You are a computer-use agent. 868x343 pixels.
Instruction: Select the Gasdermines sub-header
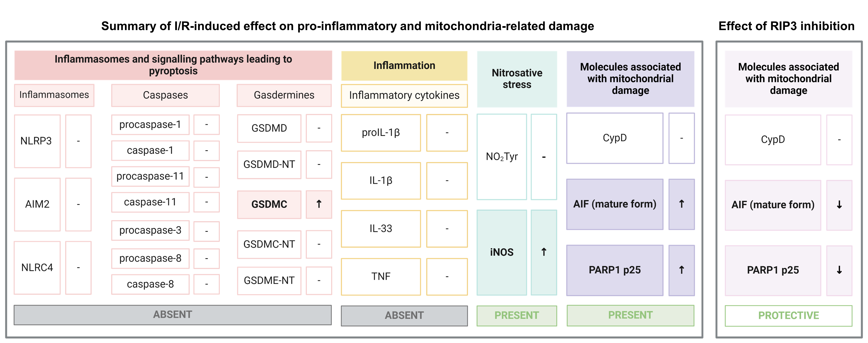pyautogui.click(x=284, y=95)
